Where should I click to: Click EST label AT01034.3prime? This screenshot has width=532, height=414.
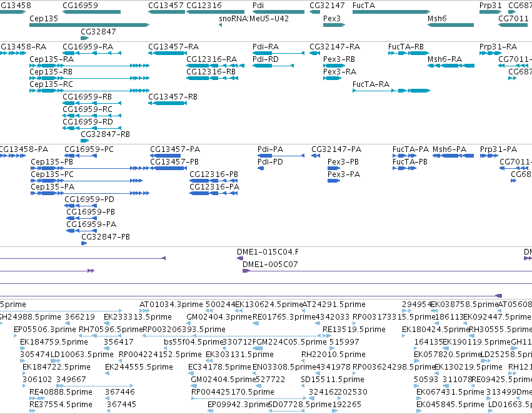point(171,305)
